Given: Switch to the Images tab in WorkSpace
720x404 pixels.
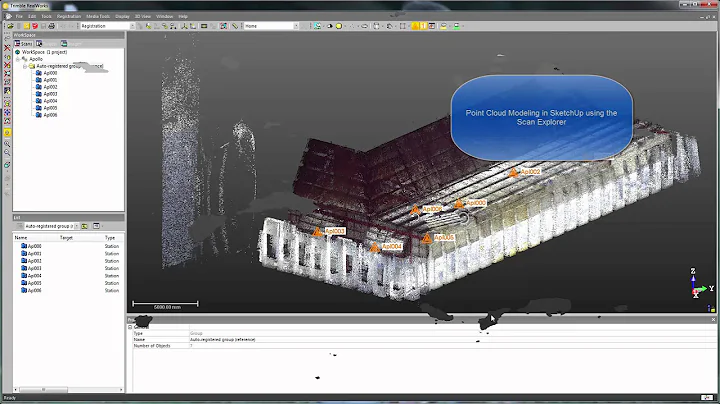Looking at the screenshot, I should (x=72, y=44).
